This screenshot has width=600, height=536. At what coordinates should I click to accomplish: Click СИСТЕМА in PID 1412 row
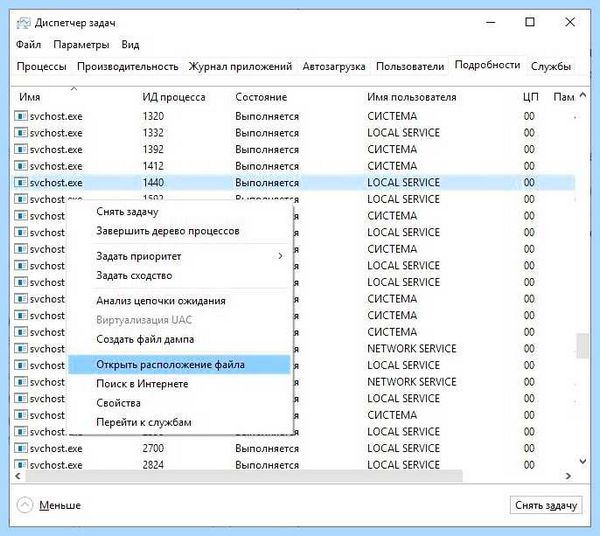pos(392,166)
